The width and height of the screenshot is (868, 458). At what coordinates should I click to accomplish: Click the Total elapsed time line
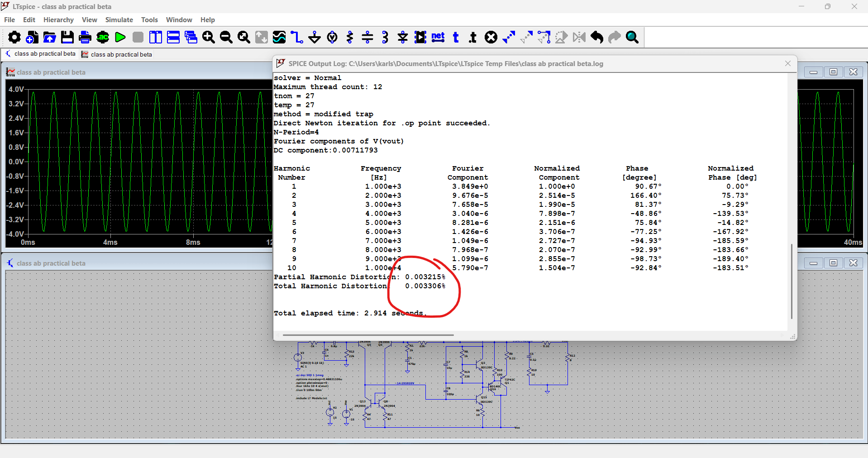click(350, 313)
